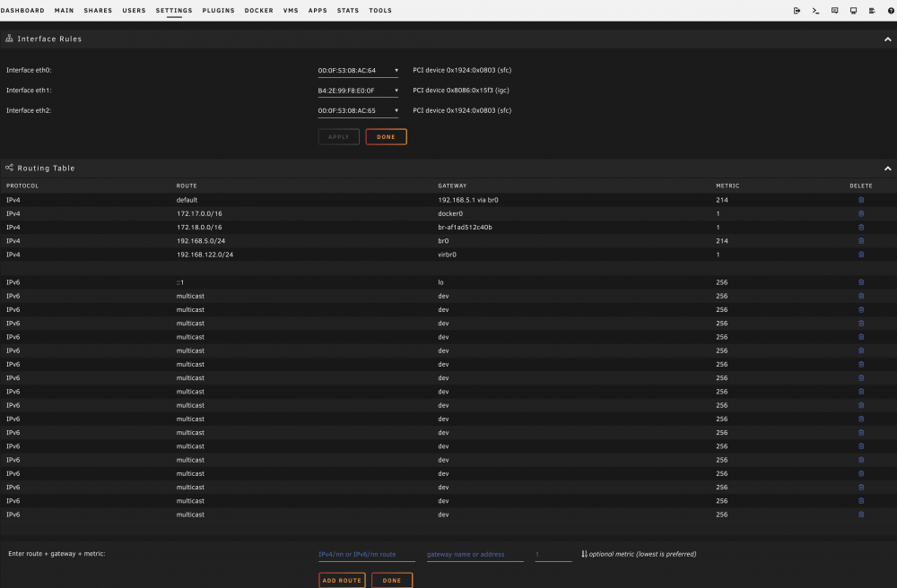Open the Interface eth1 MAC address dropdown
The image size is (897, 588).
pyautogui.click(x=358, y=91)
